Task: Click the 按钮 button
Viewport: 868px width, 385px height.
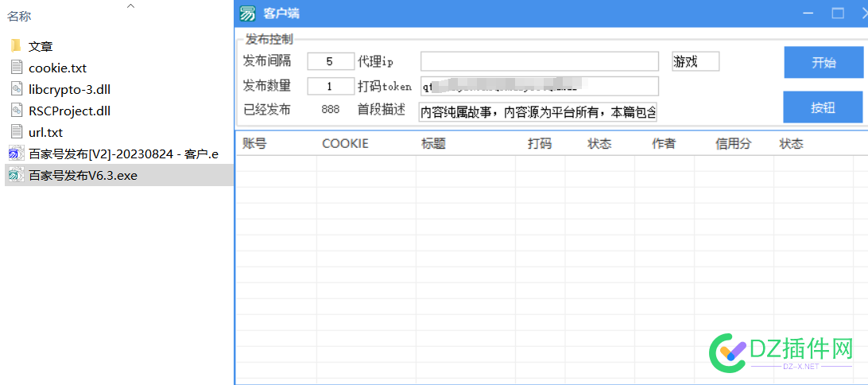Action: pyautogui.click(x=823, y=107)
